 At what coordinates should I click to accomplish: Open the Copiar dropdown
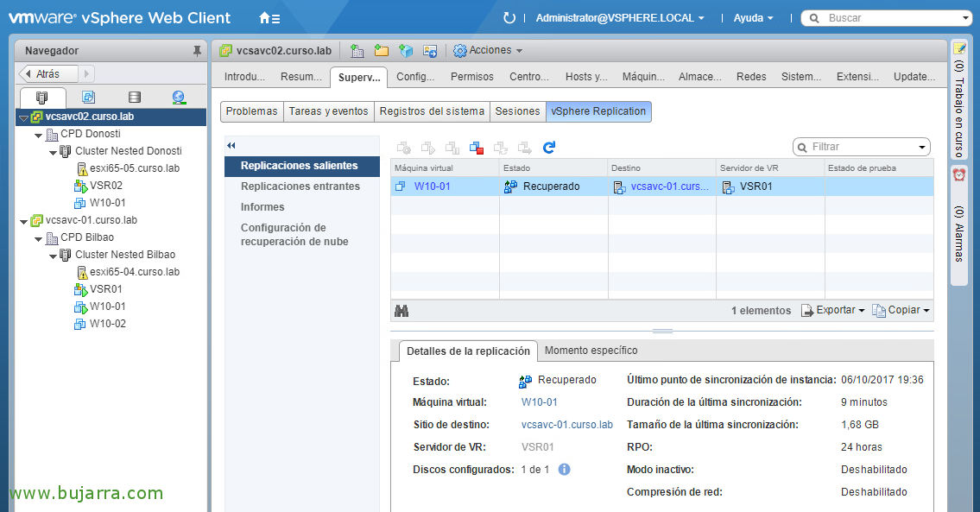coord(901,310)
